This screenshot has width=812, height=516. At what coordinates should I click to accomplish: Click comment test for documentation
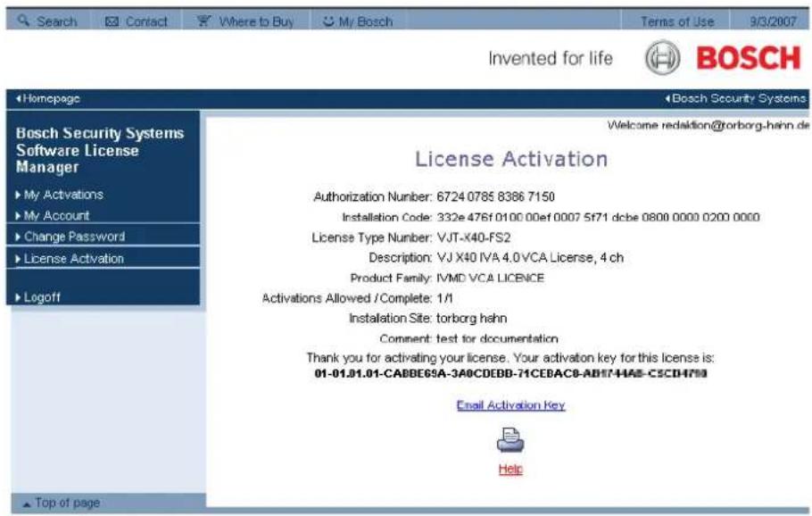click(x=497, y=339)
